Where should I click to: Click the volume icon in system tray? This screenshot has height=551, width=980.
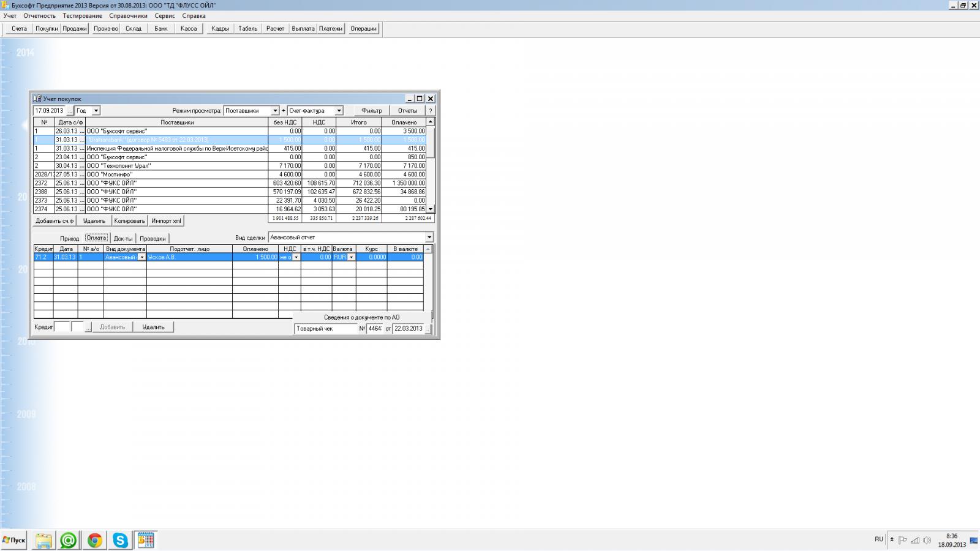tap(927, 540)
